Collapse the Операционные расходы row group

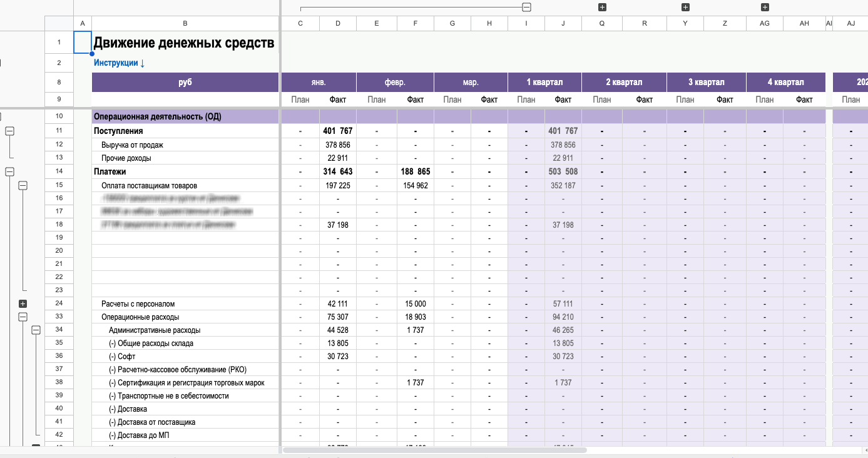tap(23, 317)
